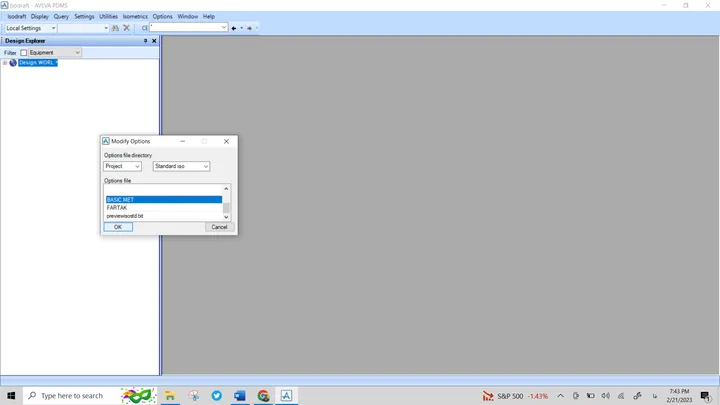Viewport: 720px width, 405px height.
Task: Expand the Design WORL tree node
Action: 5,63
